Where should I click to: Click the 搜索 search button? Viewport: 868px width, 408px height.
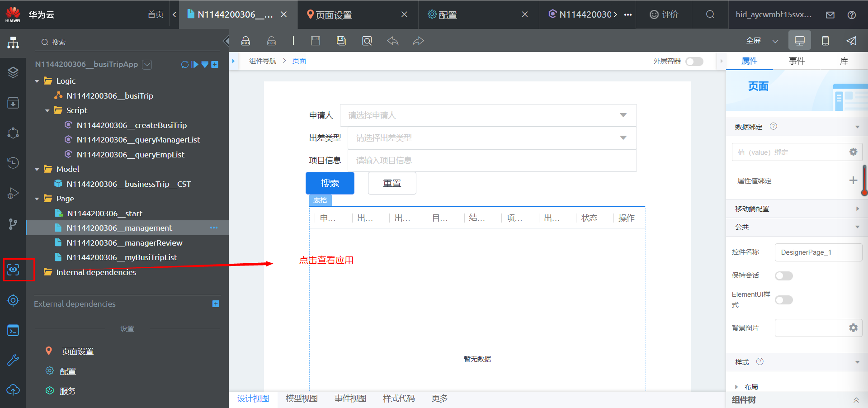330,183
